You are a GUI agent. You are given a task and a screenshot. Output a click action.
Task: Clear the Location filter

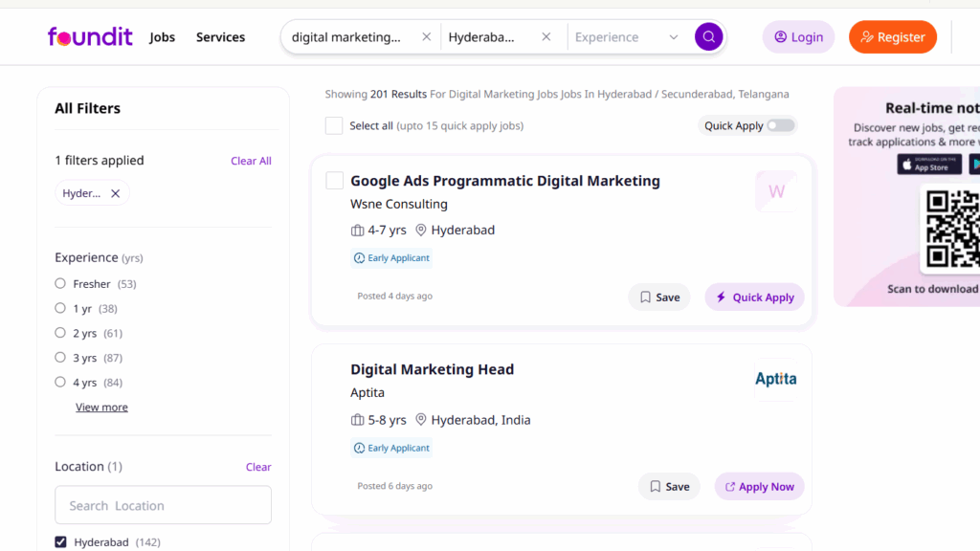click(258, 467)
